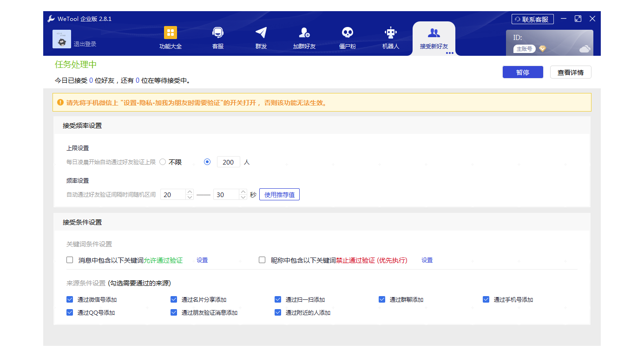Uncheck 通过QQ号添加
Screen dimensions: 644x357
tap(70, 312)
